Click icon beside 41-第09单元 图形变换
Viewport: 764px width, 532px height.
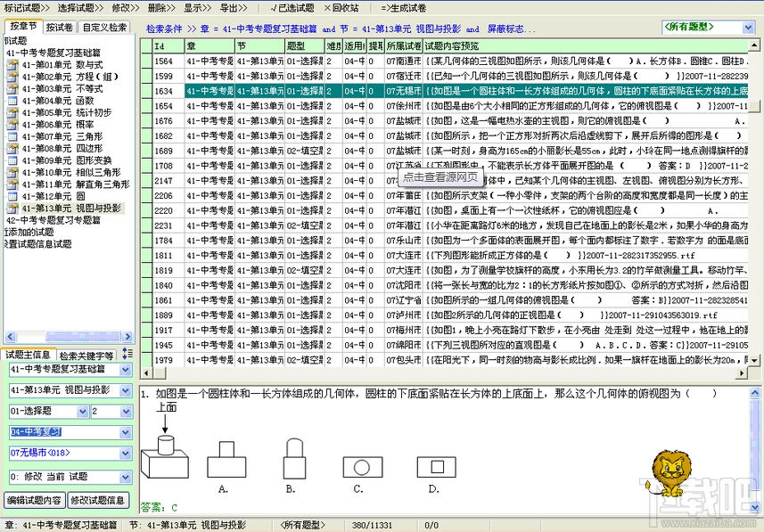12,160
